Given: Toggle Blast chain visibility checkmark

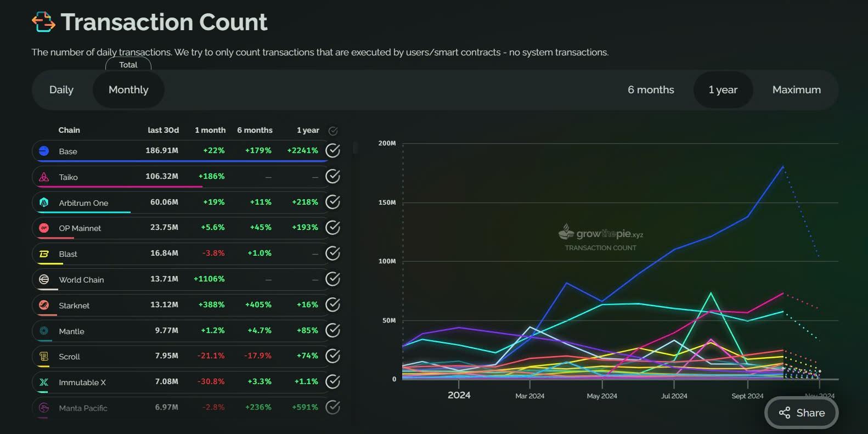Looking at the screenshot, I should point(332,253).
